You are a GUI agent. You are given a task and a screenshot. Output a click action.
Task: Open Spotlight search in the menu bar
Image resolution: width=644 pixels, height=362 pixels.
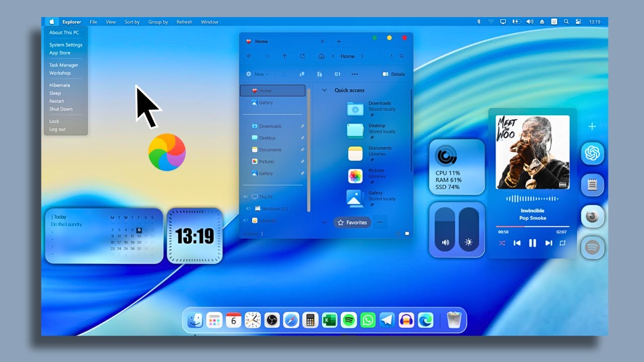(x=566, y=22)
